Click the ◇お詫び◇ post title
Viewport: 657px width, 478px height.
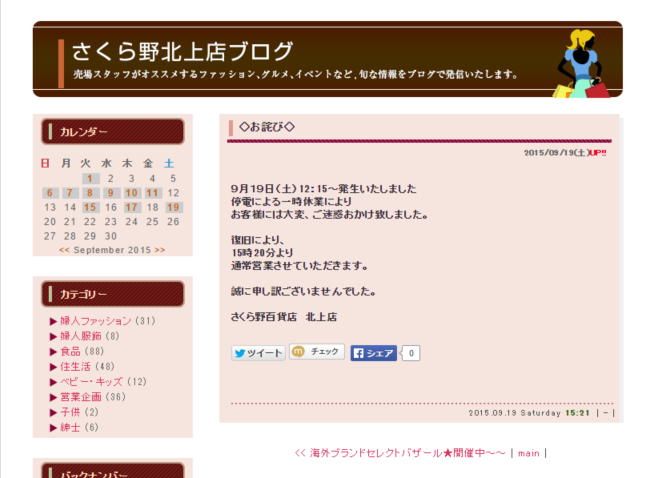coord(266,127)
